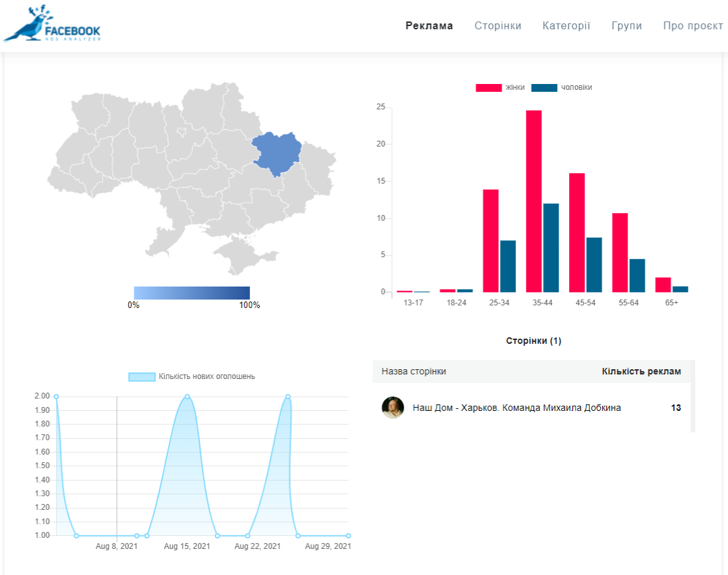
Task: Toggle the чоловіки legend blue swatch
Action: tap(544, 88)
